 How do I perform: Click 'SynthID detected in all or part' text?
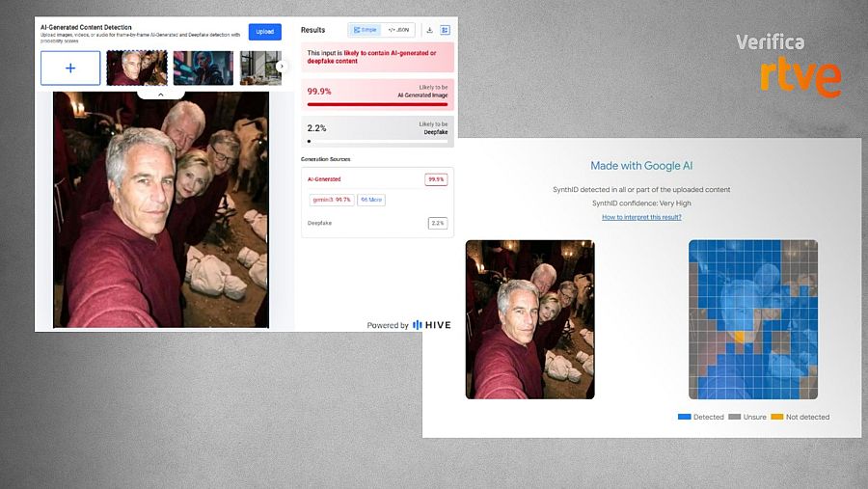(641, 189)
